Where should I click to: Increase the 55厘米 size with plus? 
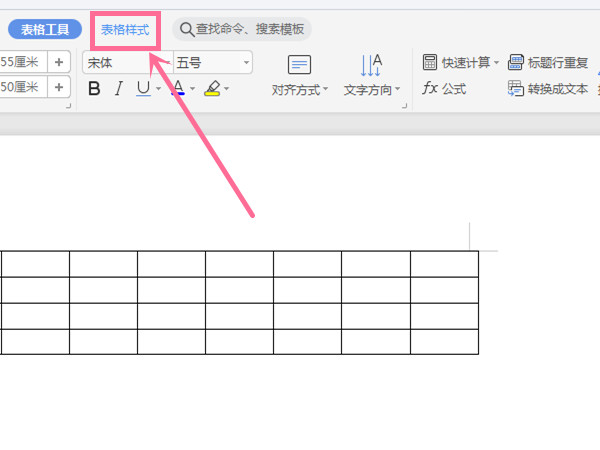pos(59,62)
